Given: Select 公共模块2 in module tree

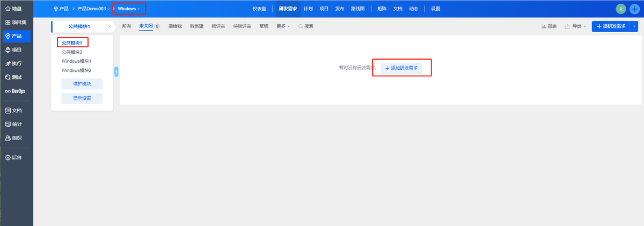Looking at the screenshot, I should [72, 52].
